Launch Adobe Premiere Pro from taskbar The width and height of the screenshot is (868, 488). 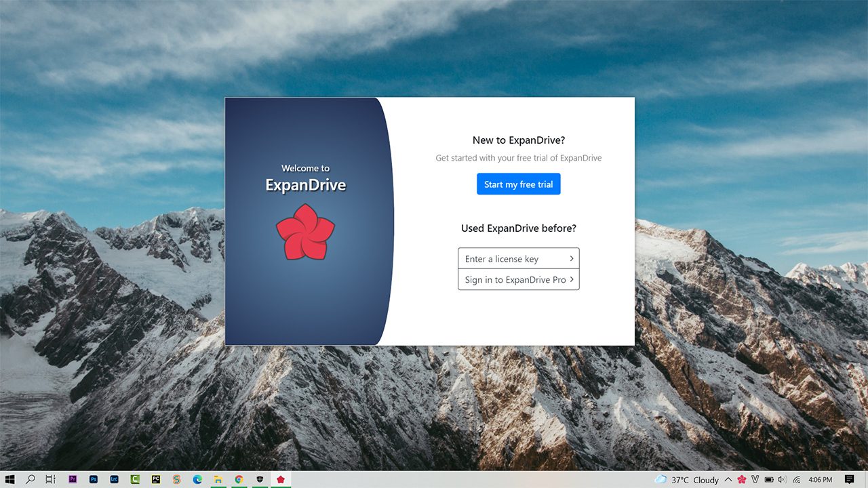(73, 479)
